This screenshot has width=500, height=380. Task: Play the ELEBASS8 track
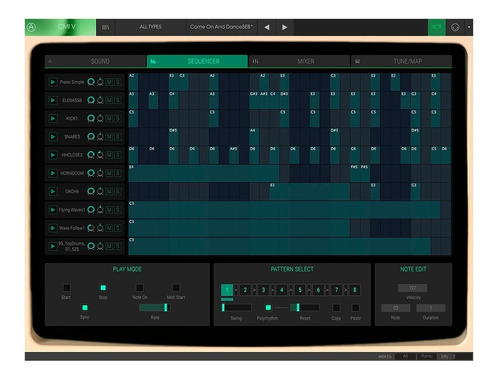click(53, 100)
